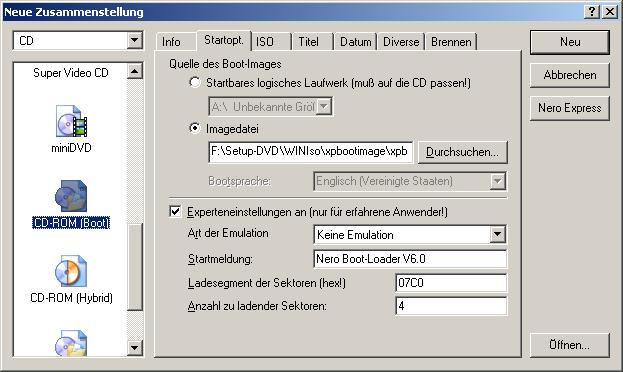Viewport: 623px width, 372px height.
Task: Open the Diverse tab
Action: 401,42
